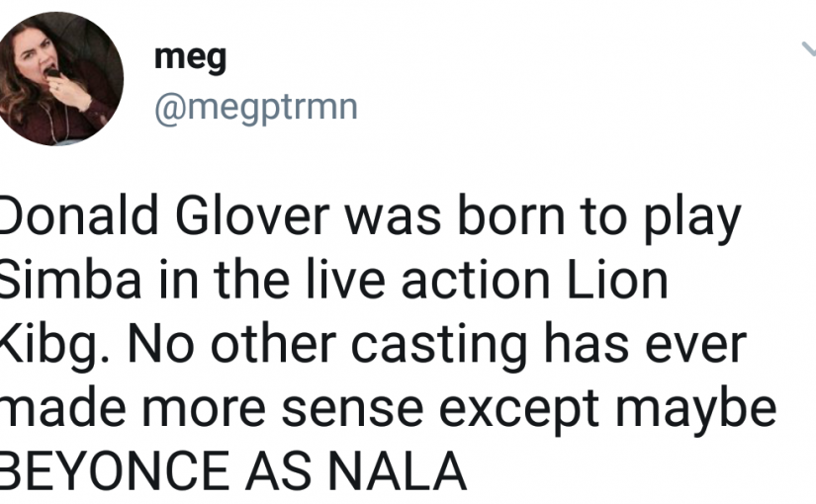
Task: Click the display name "meg"
Action: tap(191, 58)
